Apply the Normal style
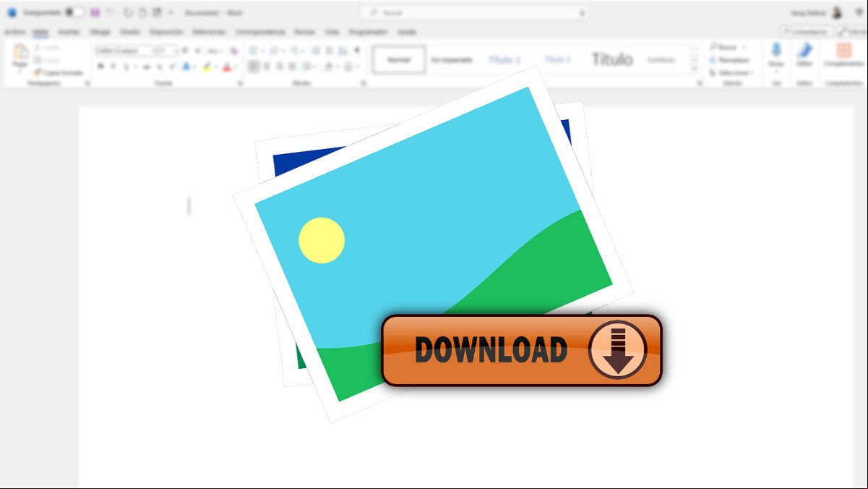This screenshot has width=868, height=489. pos(399,59)
